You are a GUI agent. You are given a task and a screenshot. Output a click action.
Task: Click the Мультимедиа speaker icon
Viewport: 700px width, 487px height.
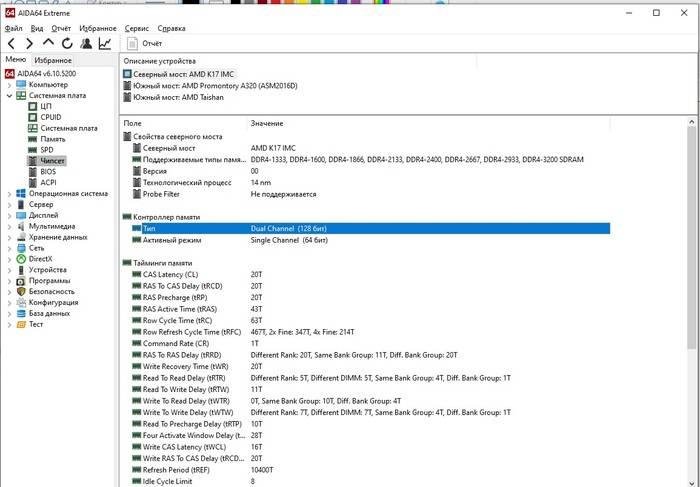coord(21,226)
